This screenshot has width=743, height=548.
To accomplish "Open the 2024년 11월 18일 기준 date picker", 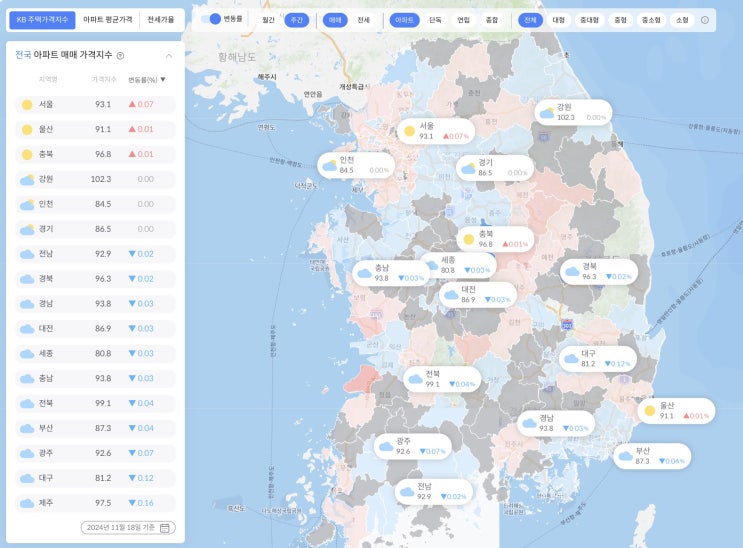I will click(x=128, y=528).
